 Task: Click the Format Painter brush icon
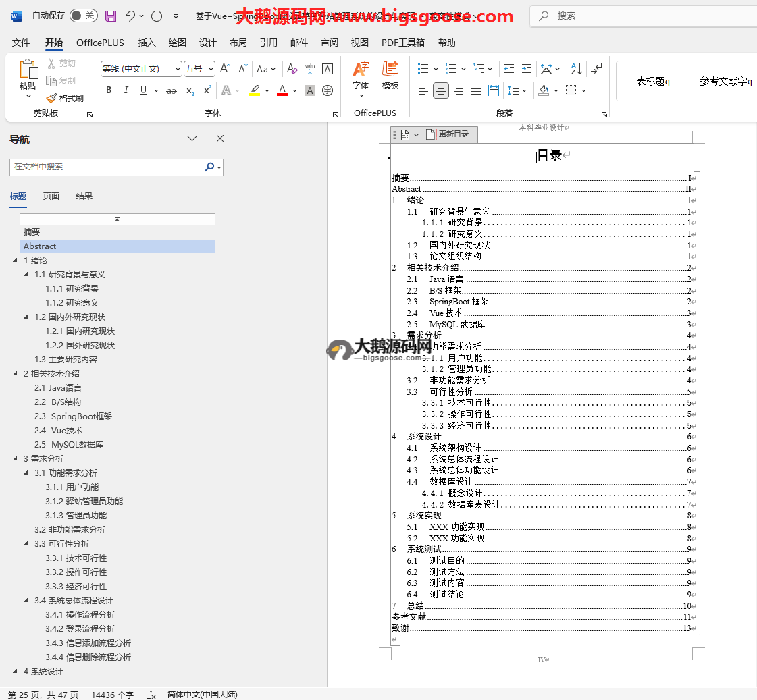tap(52, 98)
